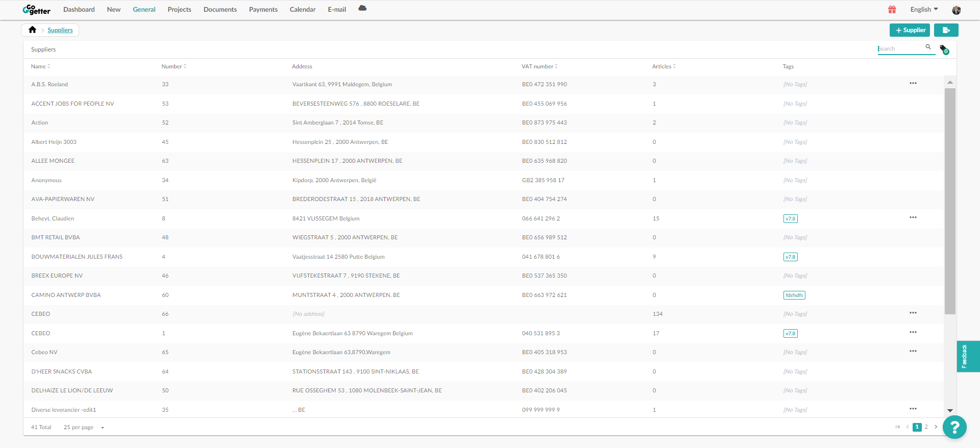Open supplier ACCENT JOBS FOR PEOPLE NV

tap(72, 104)
